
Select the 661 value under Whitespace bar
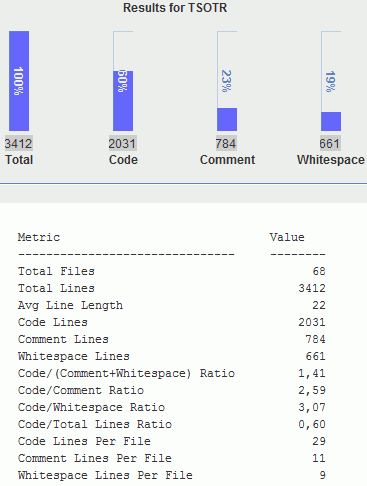point(330,144)
